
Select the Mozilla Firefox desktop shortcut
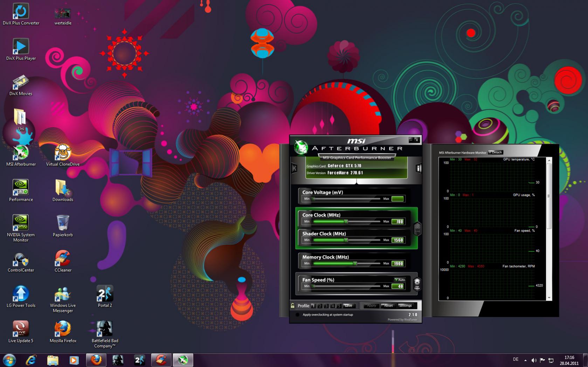tap(63, 332)
